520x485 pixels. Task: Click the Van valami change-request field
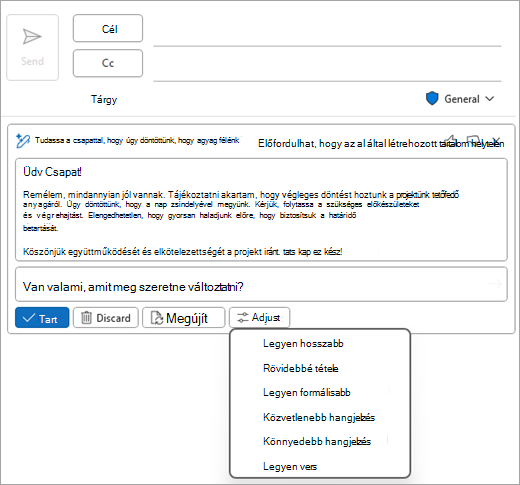[x=261, y=284]
